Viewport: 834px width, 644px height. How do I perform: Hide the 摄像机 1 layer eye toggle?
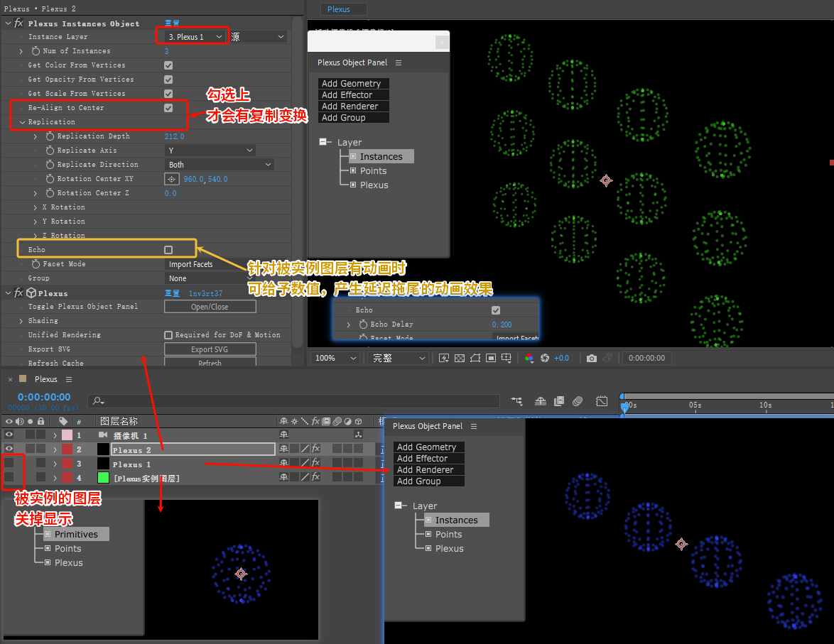pos(9,435)
